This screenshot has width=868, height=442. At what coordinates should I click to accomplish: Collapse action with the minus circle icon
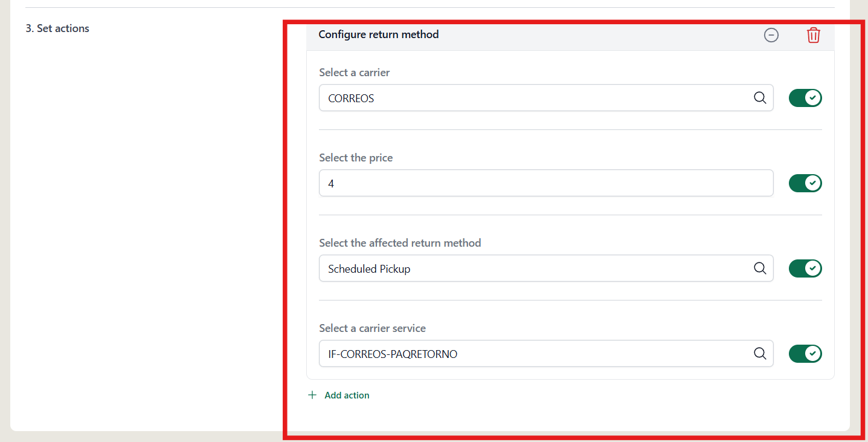pos(771,35)
